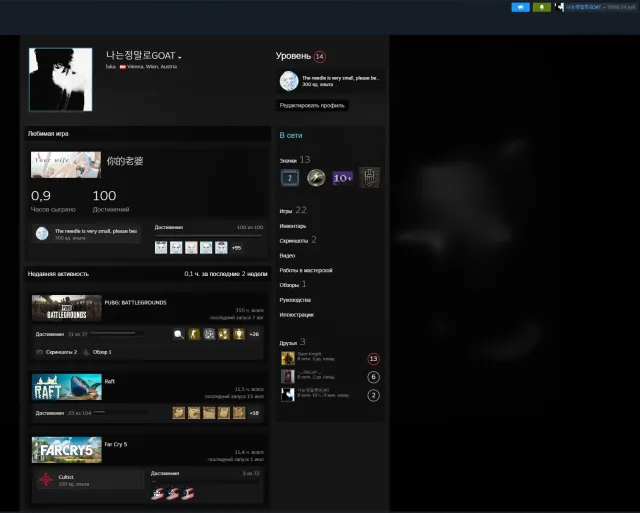Open Far Cry 5 title link
Screen dimensions: 640x513
coord(116,444)
